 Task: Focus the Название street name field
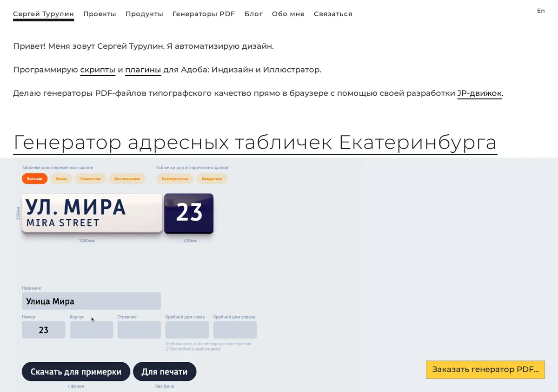[91, 301]
